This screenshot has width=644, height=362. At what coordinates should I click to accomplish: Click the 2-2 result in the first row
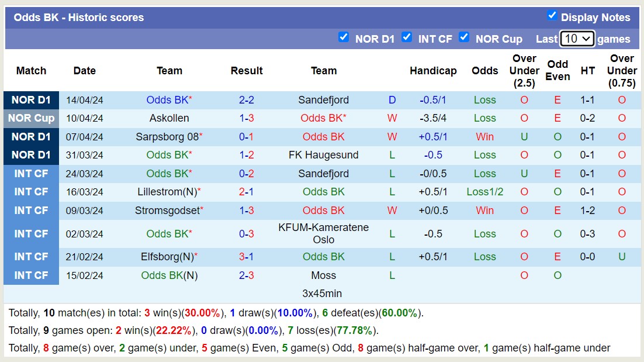(246, 99)
